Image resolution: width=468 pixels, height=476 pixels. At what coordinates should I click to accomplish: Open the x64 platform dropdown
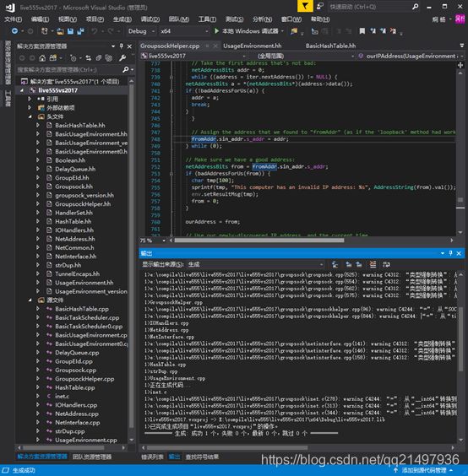[x=184, y=31]
